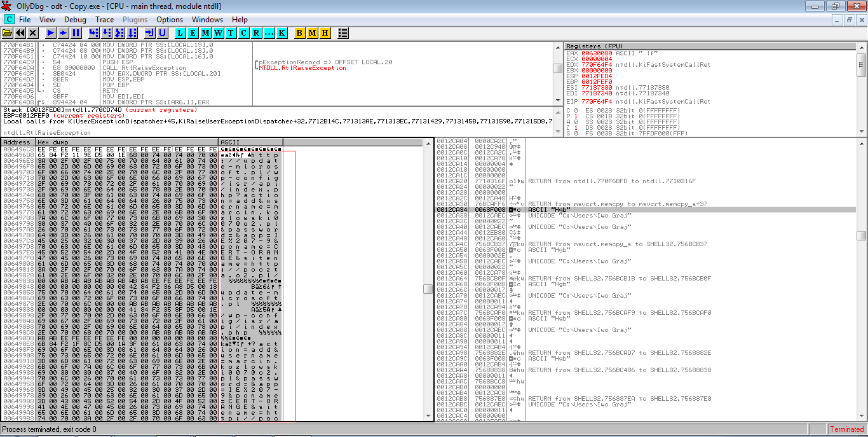The image size is (868, 437).
Task: Open the File menu
Action: click(x=25, y=20)
